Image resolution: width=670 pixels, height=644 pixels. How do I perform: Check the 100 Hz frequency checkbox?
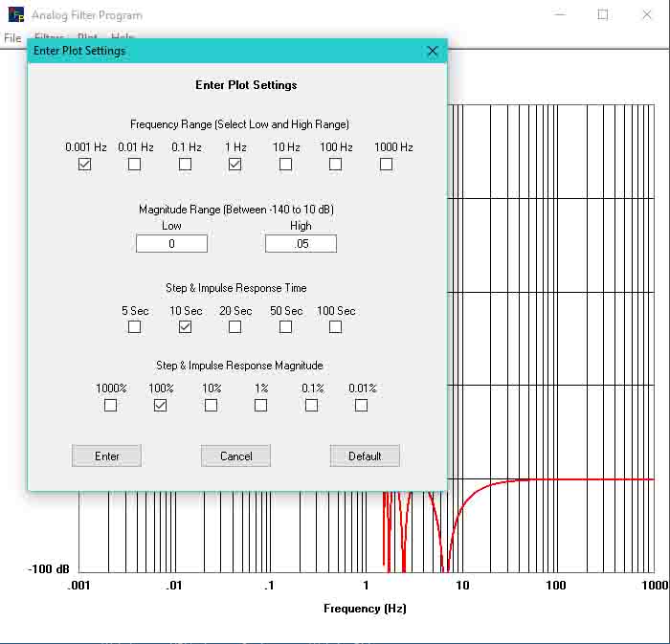click(x=335, y=164)
